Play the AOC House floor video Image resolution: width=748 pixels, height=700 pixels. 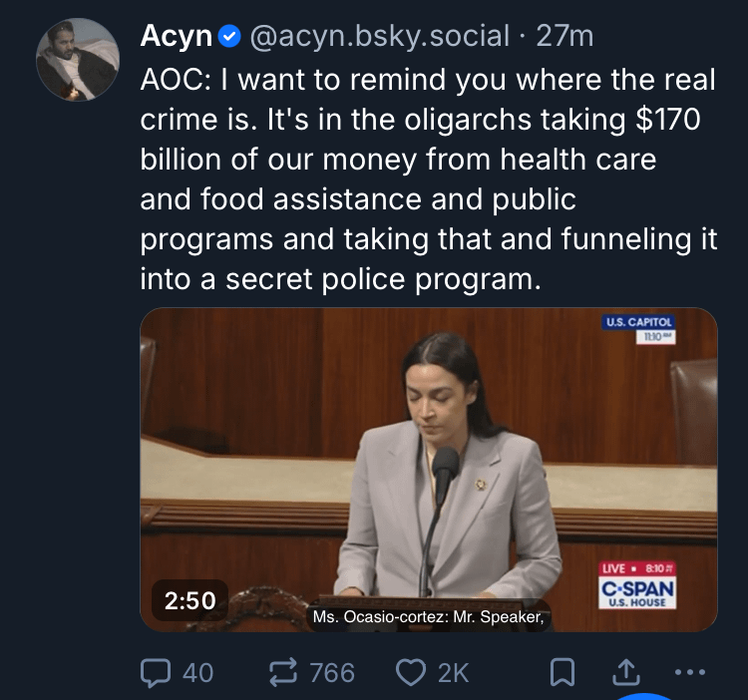point(429,469)
